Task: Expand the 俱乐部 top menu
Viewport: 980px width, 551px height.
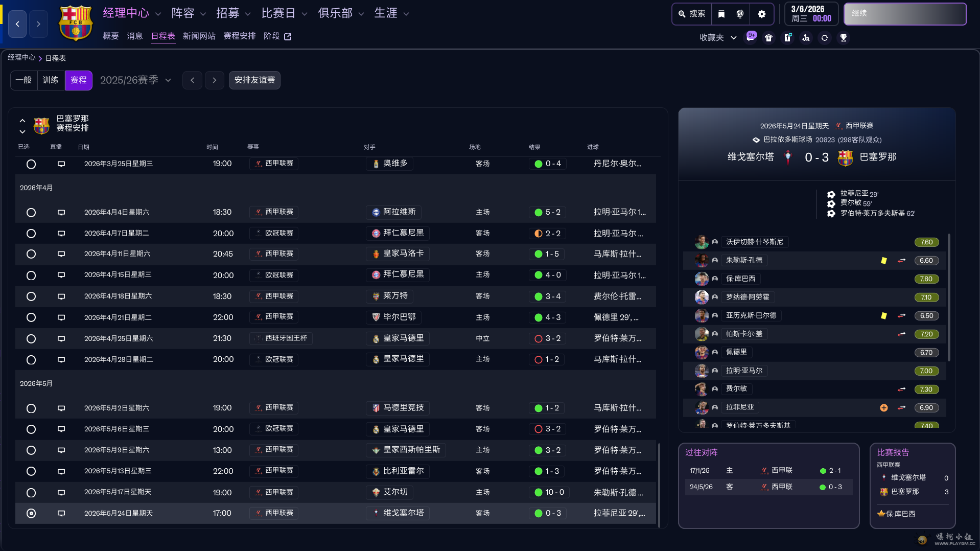Action: click(340, 13)
